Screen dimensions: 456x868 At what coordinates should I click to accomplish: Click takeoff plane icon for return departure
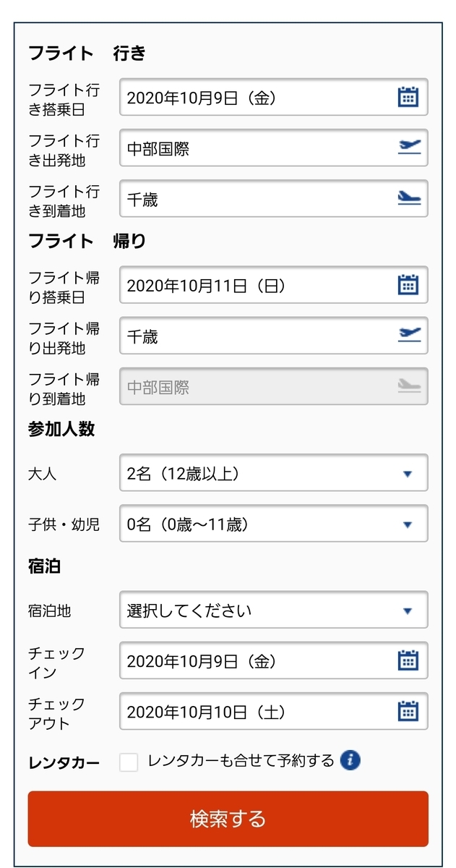click(409, 336)
